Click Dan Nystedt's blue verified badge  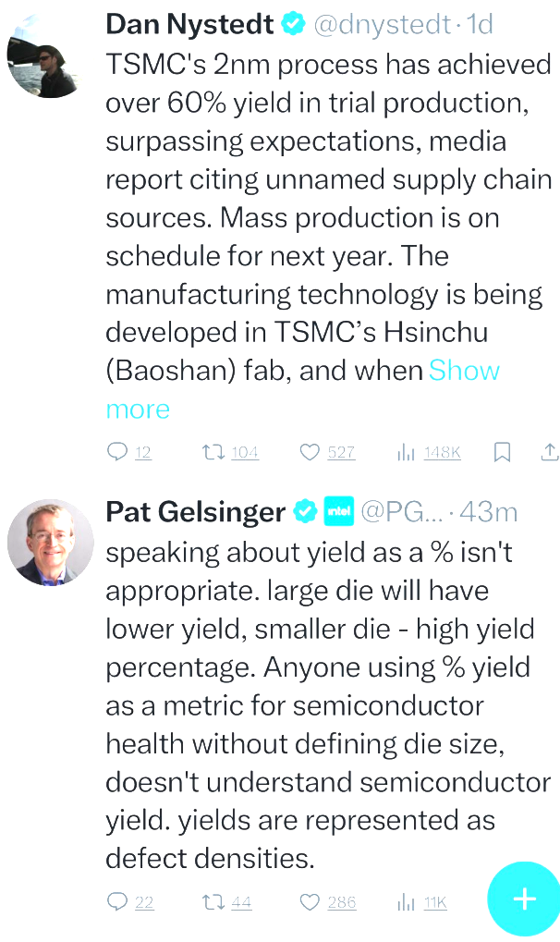294,24
